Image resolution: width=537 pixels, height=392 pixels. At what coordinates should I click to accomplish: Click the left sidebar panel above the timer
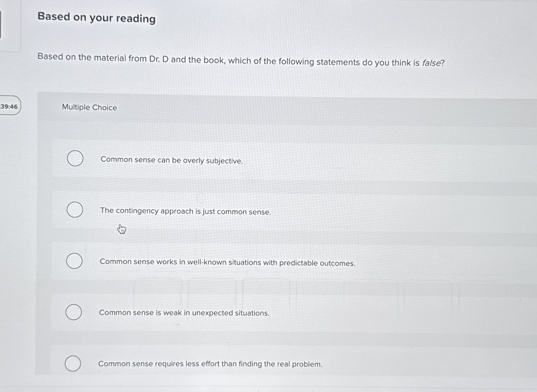(10, 26)
